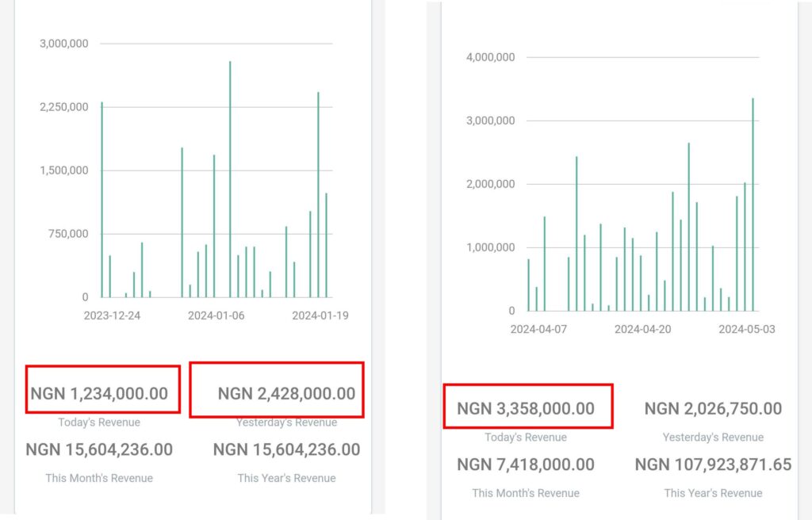Viewport: 812px width, 520px height.
Task: Click the 2023-12-24 axis date label
Action: click(112, 315)
